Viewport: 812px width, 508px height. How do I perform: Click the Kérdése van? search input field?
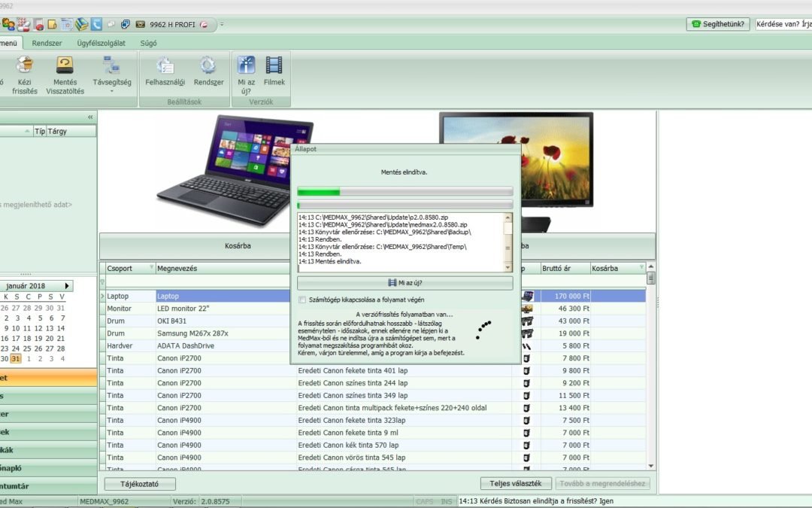pos(783,24)
